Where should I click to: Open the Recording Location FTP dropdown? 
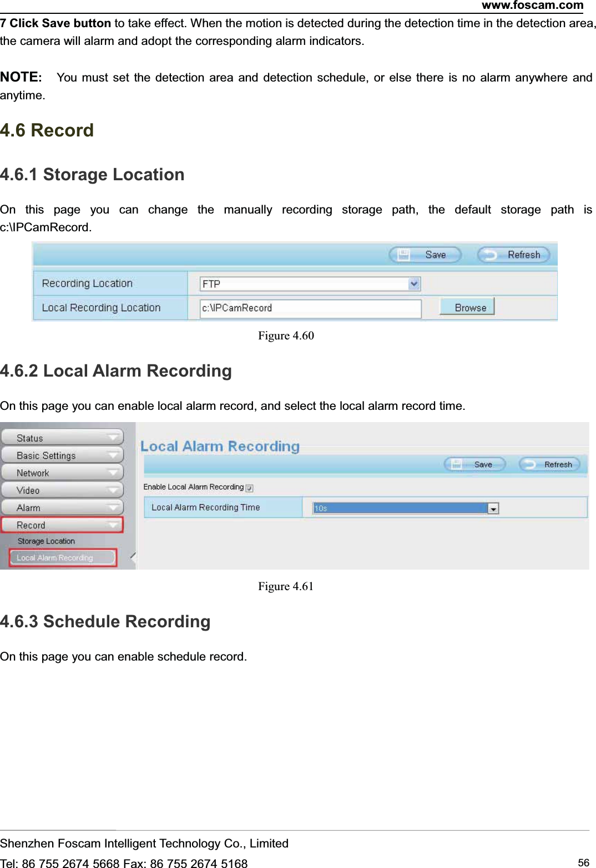pos(310,284)
